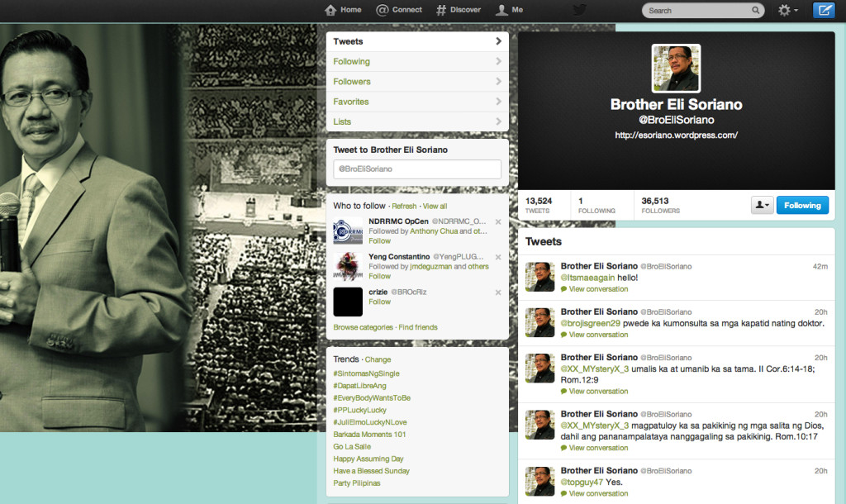Follow crizie account

coord(379,302)
